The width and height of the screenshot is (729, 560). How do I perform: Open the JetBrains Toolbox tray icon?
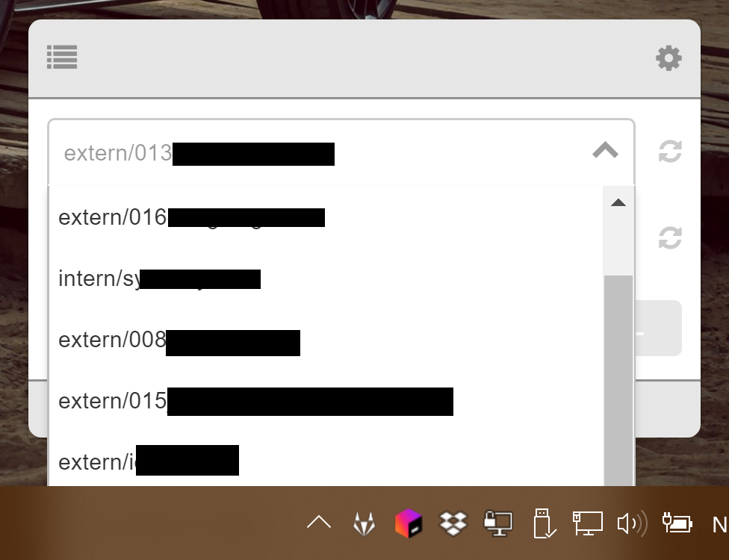tap(409, 523)
